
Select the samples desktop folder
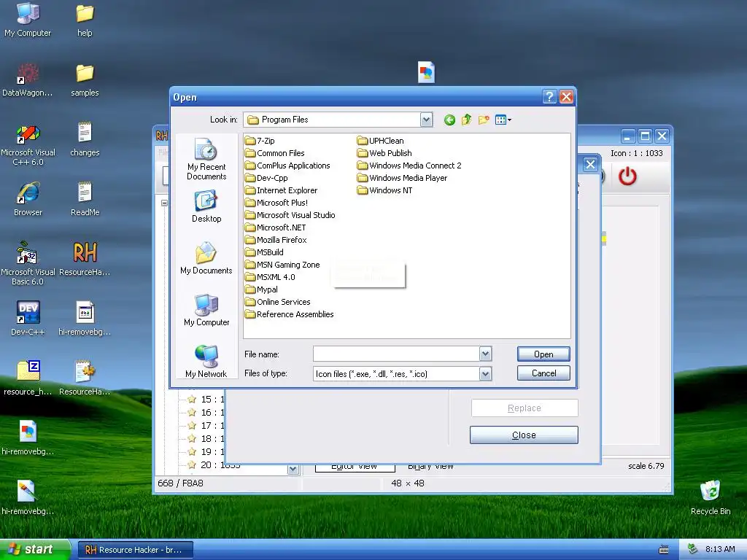tap(85, 80)
